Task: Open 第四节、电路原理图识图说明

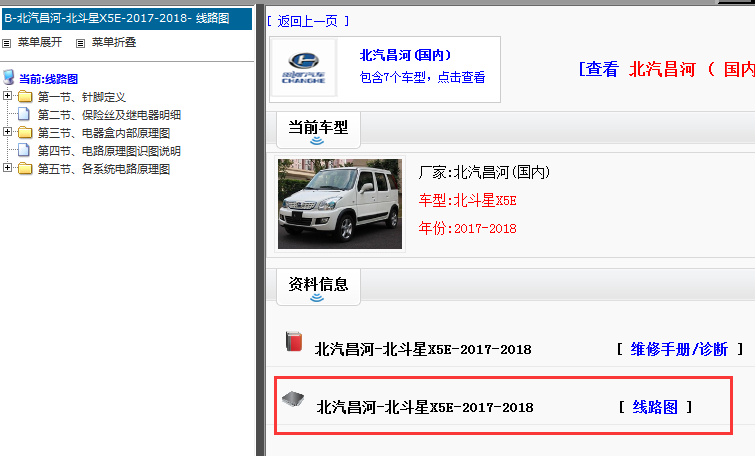Action: point(109,151)
